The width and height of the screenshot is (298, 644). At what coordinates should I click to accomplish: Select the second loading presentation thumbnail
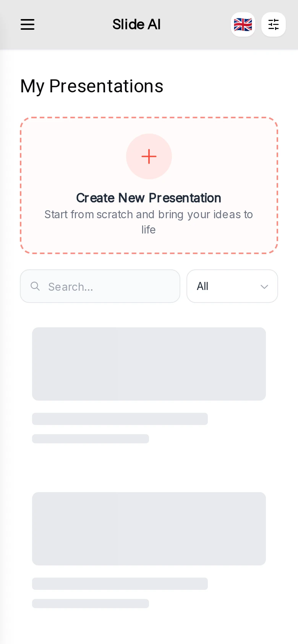(x=149, y=529)
